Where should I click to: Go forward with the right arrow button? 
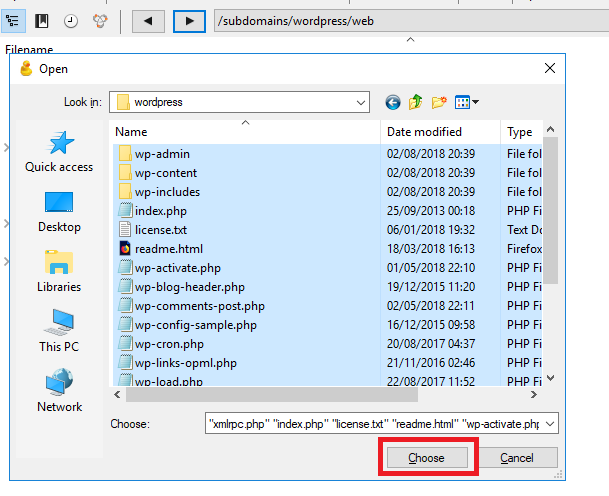(x=189, y=21)
